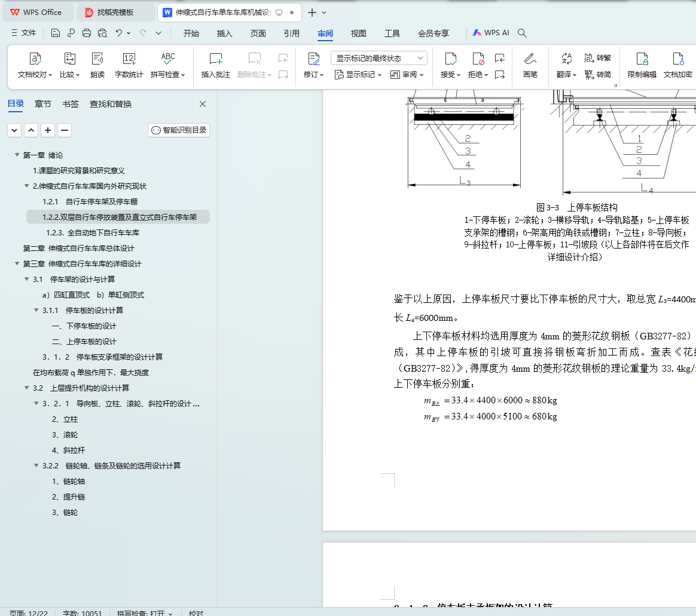Close the navigation pane
Screen dimensions: 696x616
tap(203, 104)
